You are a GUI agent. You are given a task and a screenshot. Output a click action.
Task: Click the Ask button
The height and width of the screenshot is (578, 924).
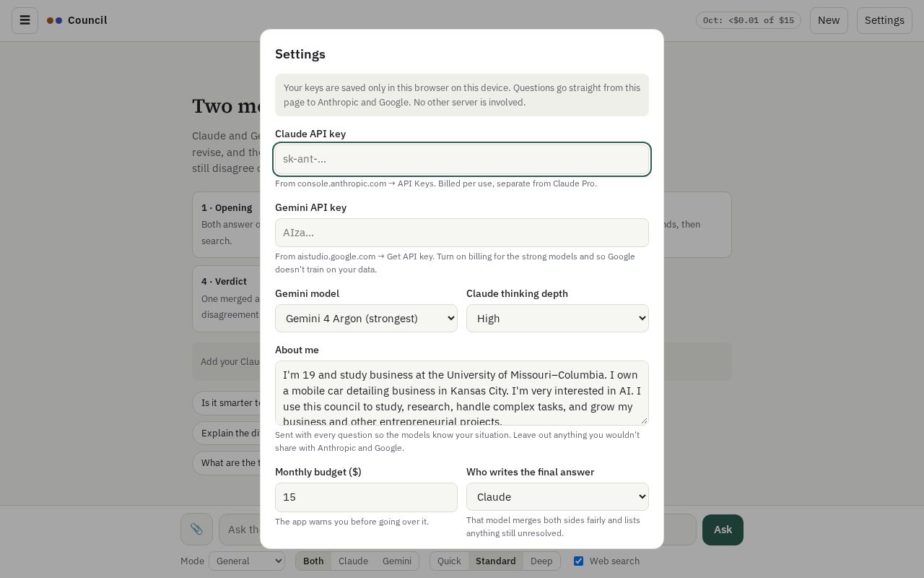[x=723, y=530]
